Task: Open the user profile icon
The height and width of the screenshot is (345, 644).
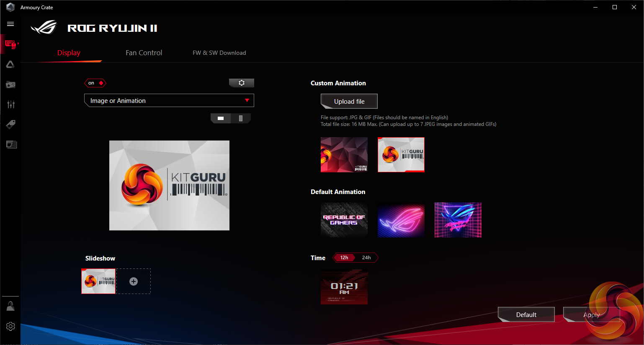Action: coord(10,306)
